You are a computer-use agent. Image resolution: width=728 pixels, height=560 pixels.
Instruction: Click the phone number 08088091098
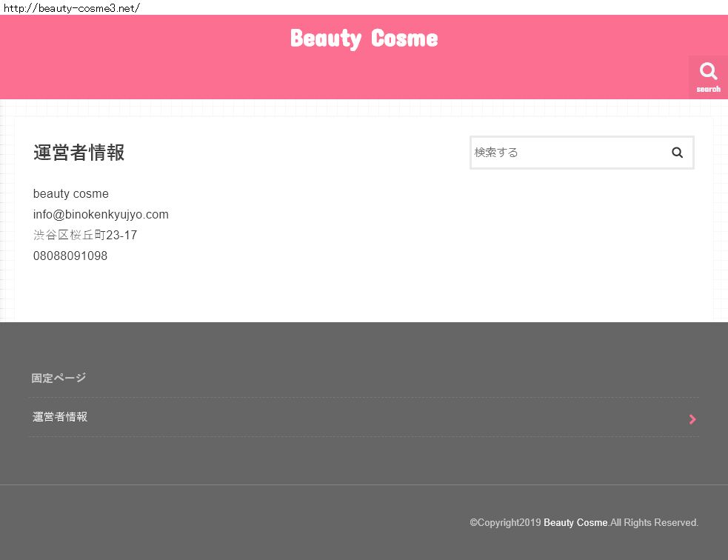tap(70, 256)
